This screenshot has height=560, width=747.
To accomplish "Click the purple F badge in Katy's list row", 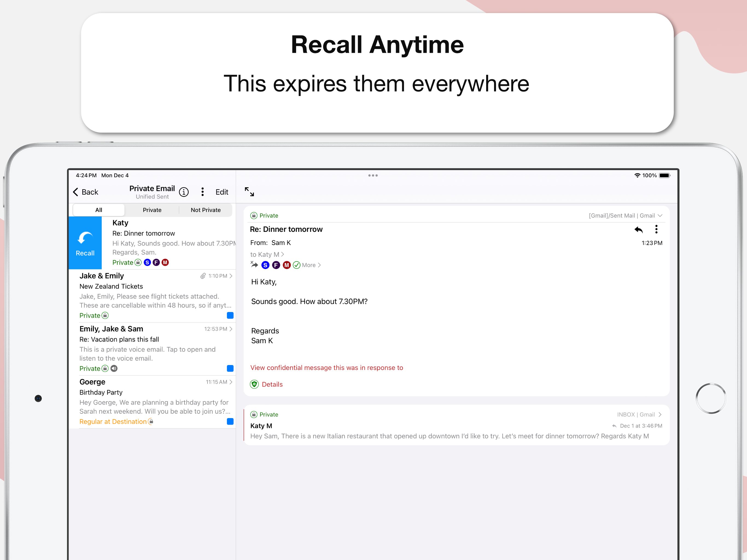I will coord(156,262).
